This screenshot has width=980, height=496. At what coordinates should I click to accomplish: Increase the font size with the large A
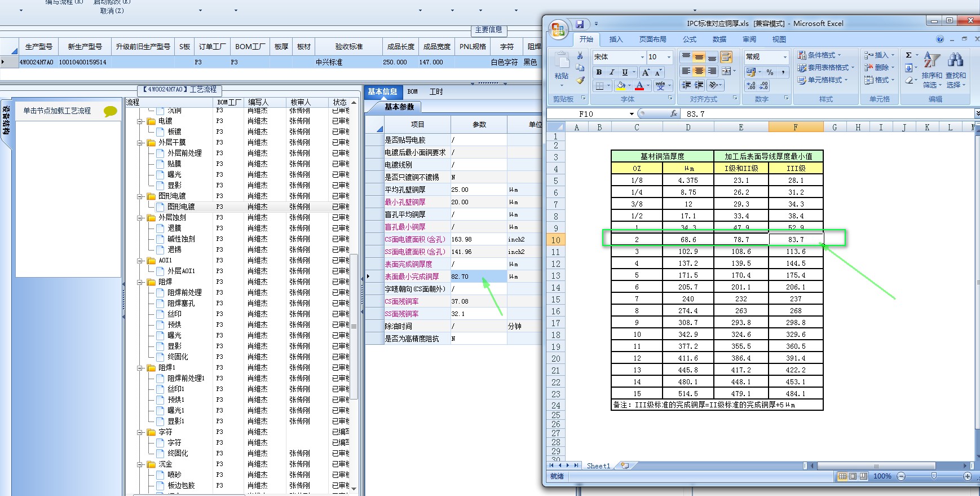coord(646,72)
